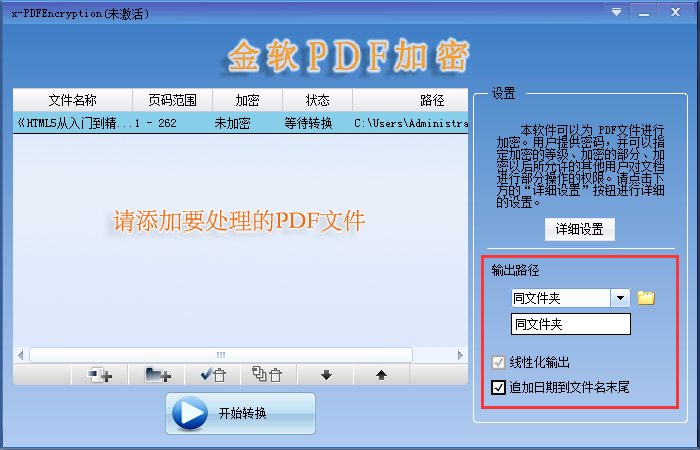The image size is (700, 450).
Task: Remove selected files using checkmark trash icon
Action: pos(213,375)
